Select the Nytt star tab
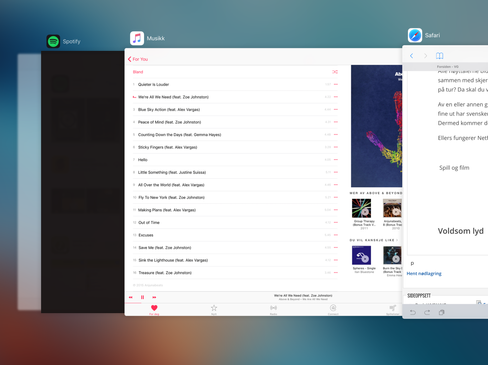This screenshot has width=488, height=365. coord(214,310)
